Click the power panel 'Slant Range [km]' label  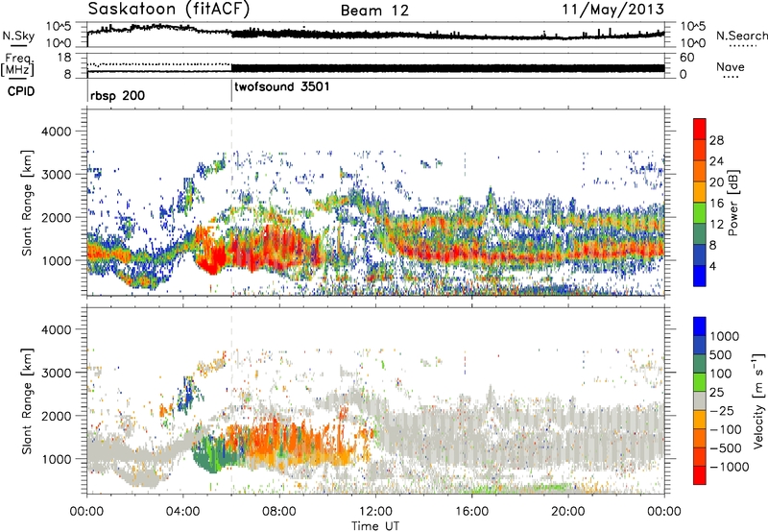click(27, 203)
